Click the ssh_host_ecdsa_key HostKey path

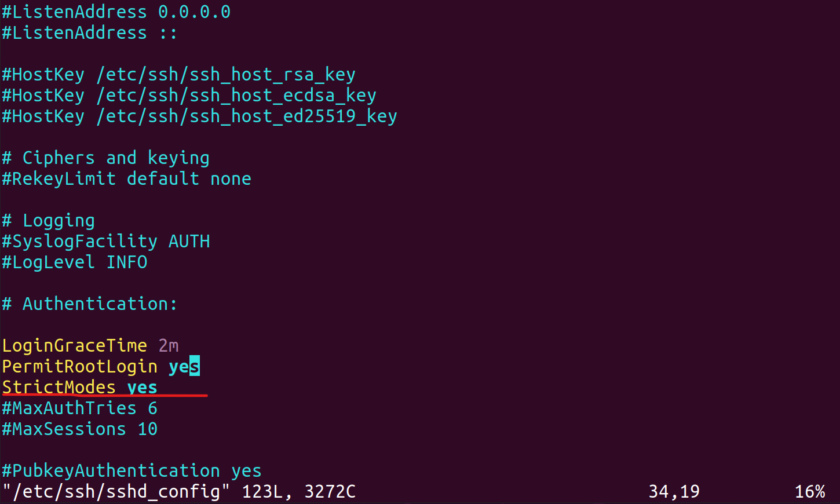(x=236, y=96)
